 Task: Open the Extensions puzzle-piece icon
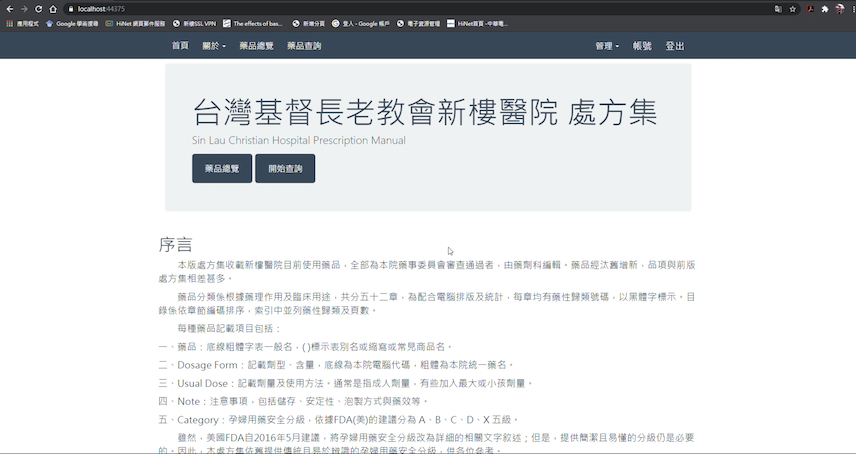coord(825,8)
